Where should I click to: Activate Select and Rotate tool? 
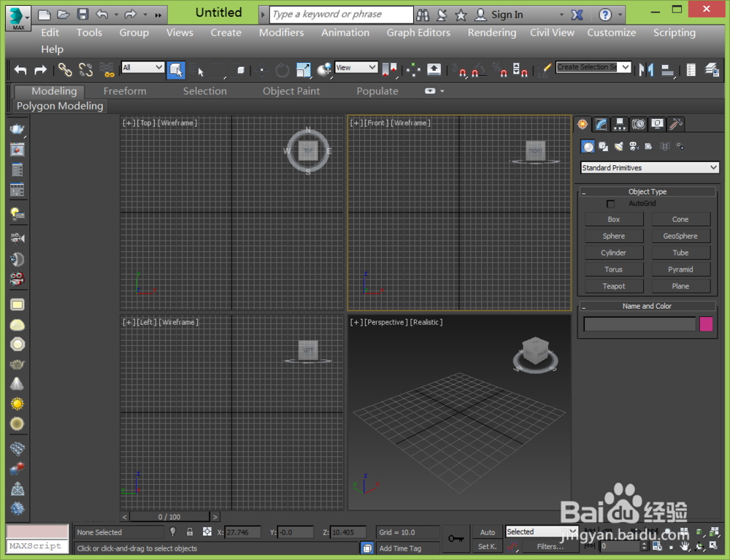point(282,70)
